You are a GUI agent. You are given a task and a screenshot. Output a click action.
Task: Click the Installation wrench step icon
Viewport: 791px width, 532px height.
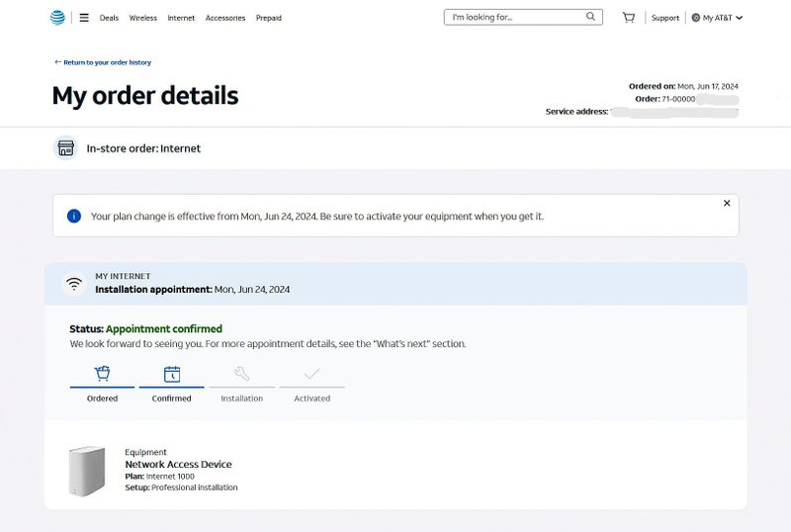[x=241, y=374]
